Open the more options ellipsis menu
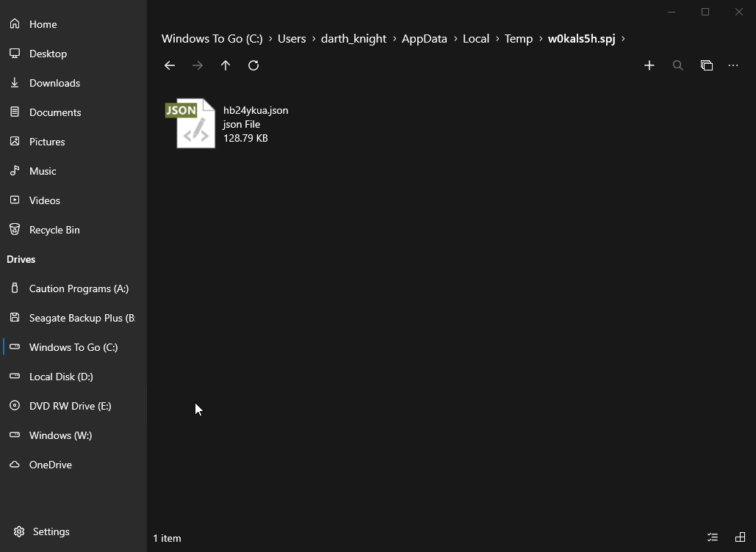756x552 pixels. (x=733, y=65)
